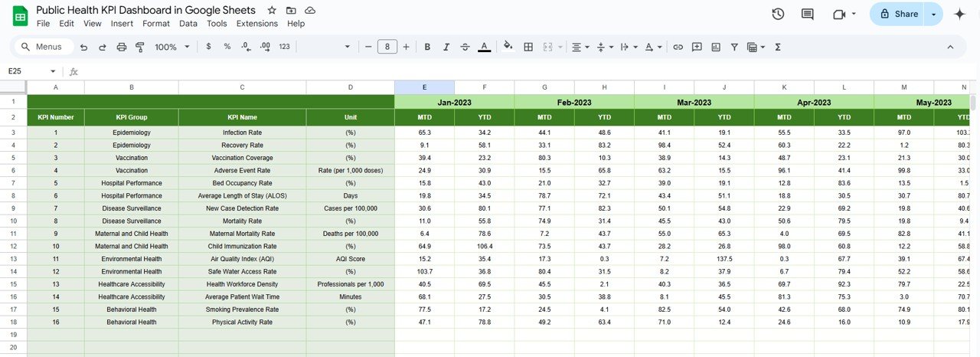
Task: Click the Name box showing E25
Action: tap(25, 71)
